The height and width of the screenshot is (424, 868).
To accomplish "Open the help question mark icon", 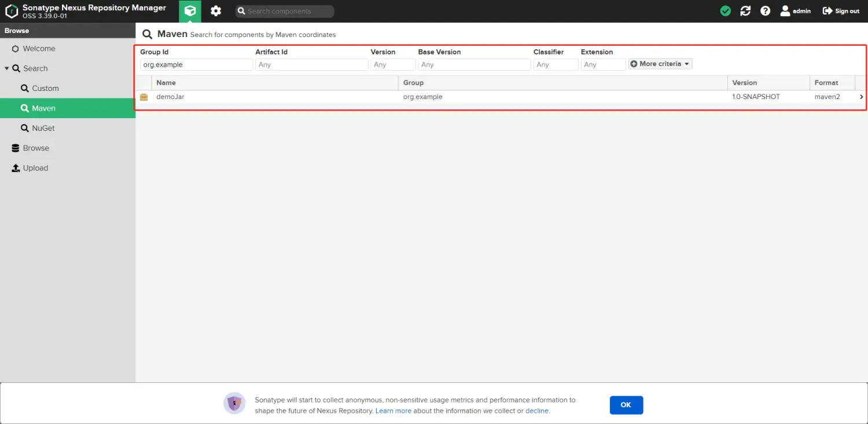I will pyautogui.click(x=765, y=11).
